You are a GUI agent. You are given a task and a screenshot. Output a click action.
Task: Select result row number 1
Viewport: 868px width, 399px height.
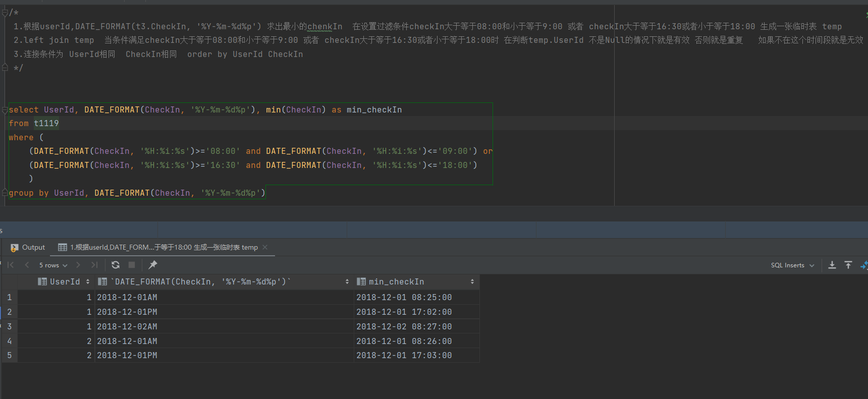[9, 297]
